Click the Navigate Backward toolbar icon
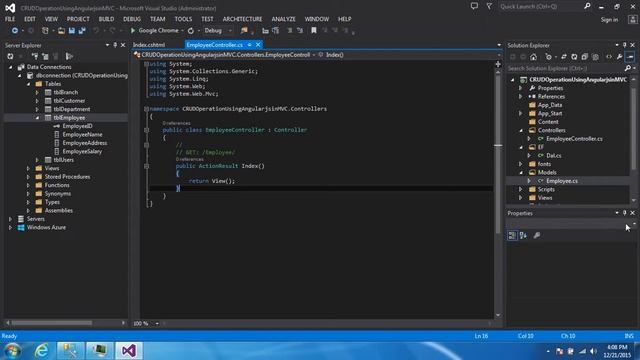The height and width of the screenshot is (360, 640). tap(15, 31)
